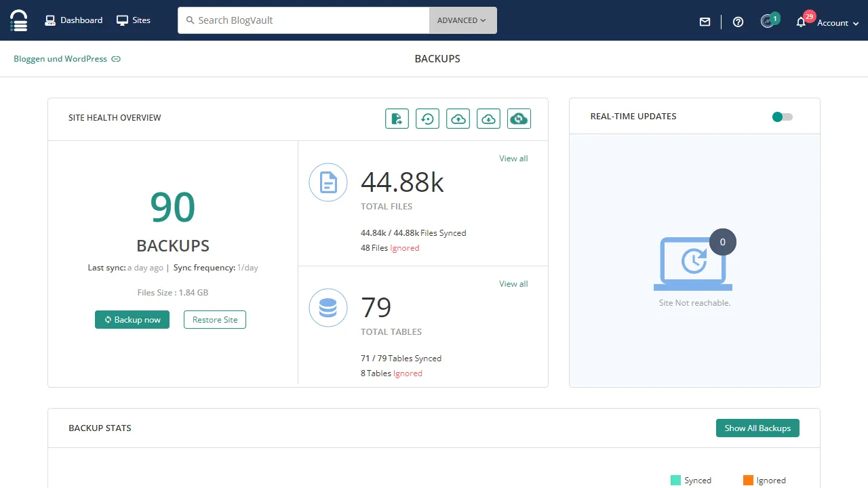Click the '44.84k / 44.88k Files Synced' text

[414, 233]
